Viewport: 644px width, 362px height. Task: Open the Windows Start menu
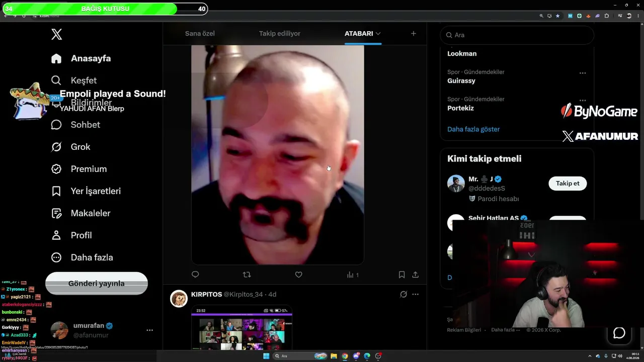[x=266, y=356]
